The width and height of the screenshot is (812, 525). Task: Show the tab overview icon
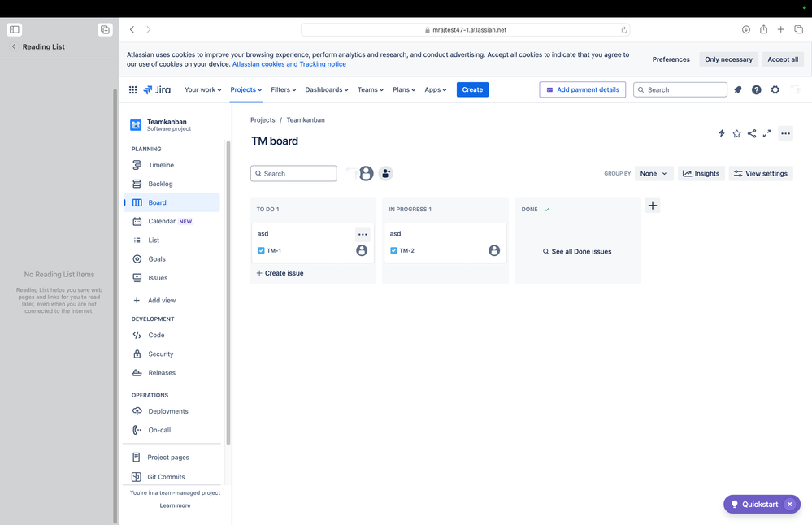(x=798, y=29)
